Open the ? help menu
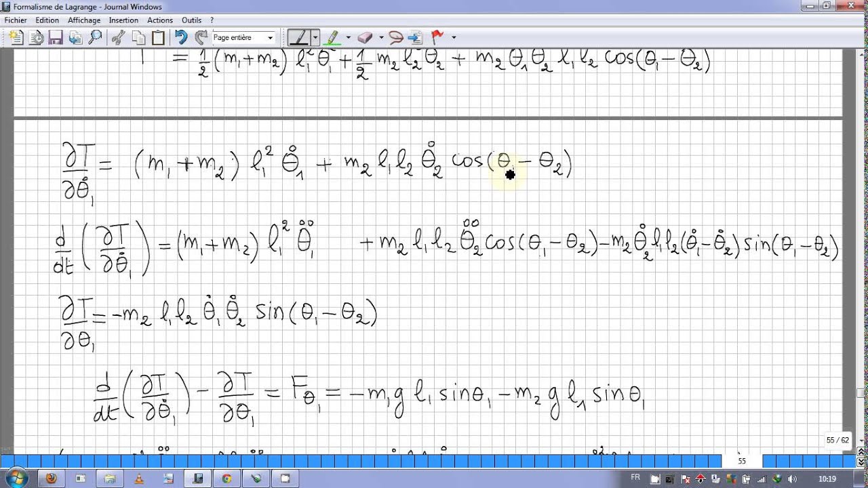The height and width of the screenshot is (488, 868). coord(212,20)
